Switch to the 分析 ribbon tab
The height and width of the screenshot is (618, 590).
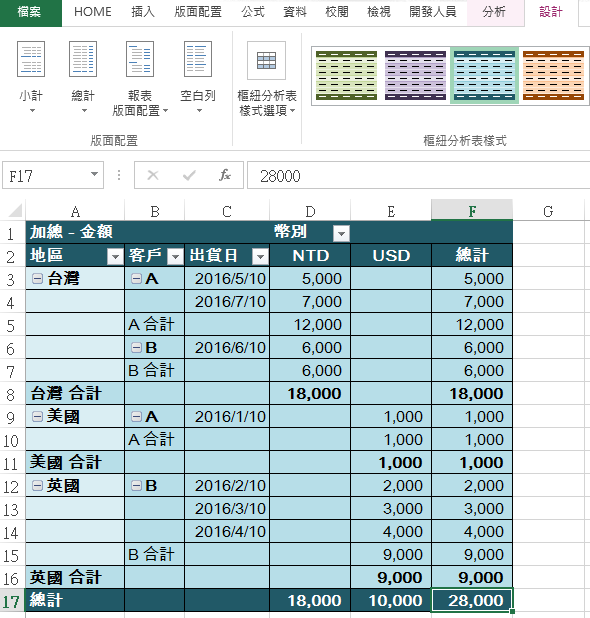point(494,12)
